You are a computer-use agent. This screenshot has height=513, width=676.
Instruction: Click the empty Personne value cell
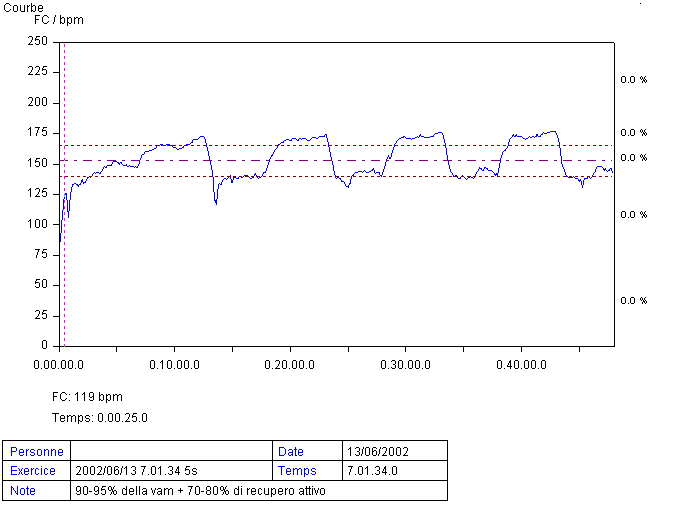coord(172,452)
